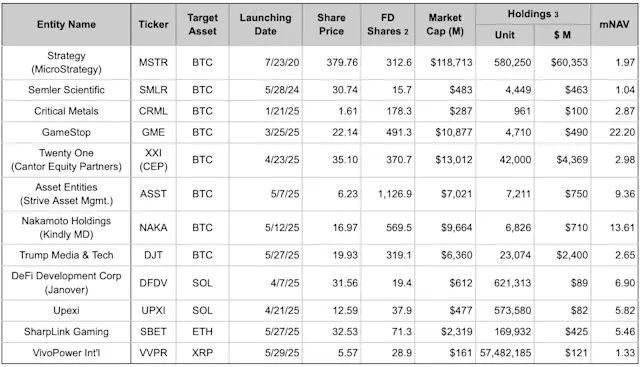Select the Ticker column header
Viewport: 640px width, 367px height.
point(153,24)
